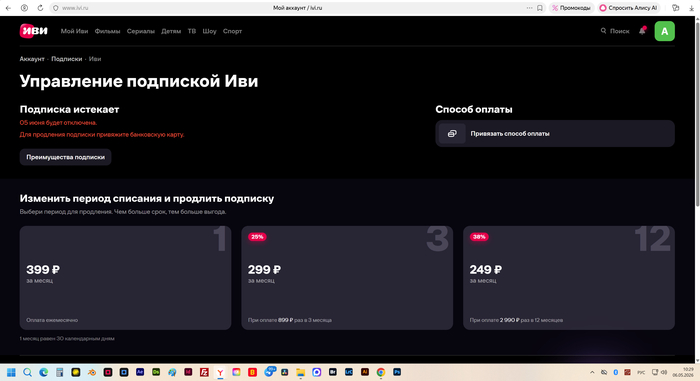Click Привязать способ оплаты
The width and height of the screenshot is (700, 381).
[555, 134]
